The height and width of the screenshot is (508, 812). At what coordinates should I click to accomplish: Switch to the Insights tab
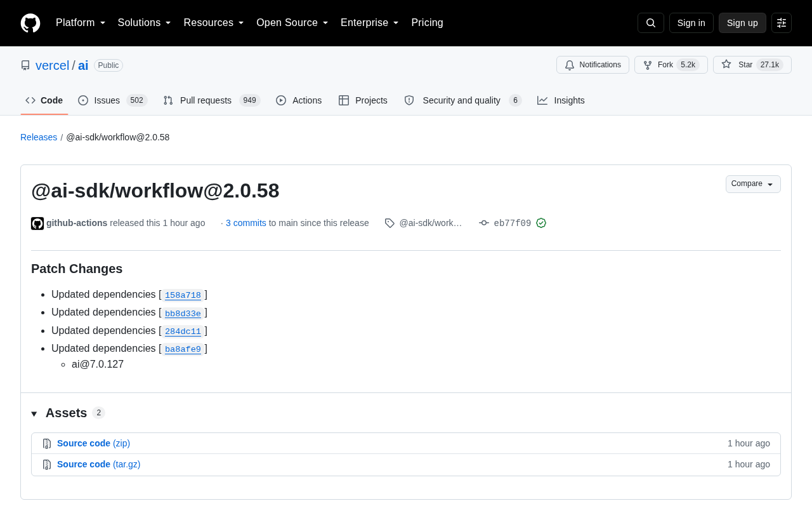point(561,100)
